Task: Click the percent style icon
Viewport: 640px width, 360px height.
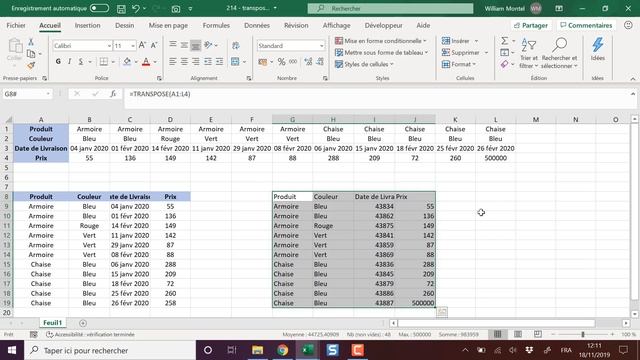Action: 282,62
